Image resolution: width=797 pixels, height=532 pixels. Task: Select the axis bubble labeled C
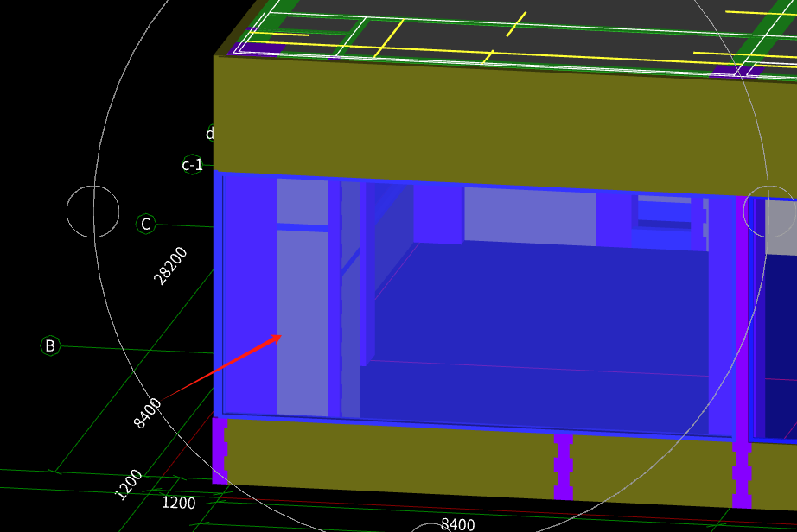tap(146, 224)
